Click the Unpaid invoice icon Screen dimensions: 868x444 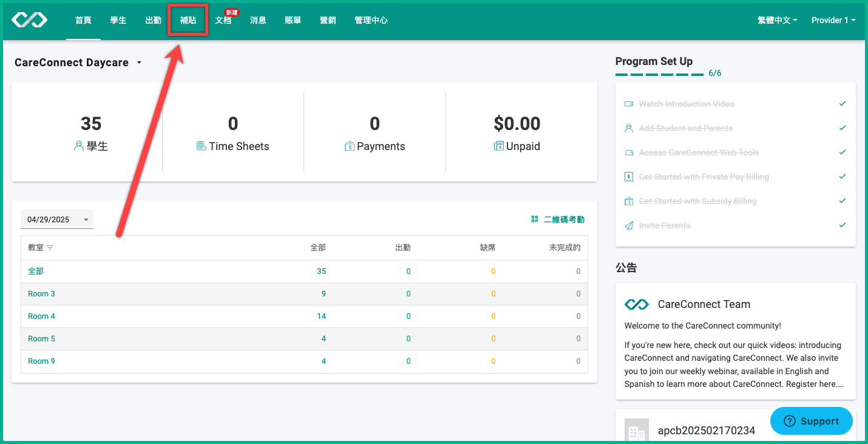[x=499, y=146]
